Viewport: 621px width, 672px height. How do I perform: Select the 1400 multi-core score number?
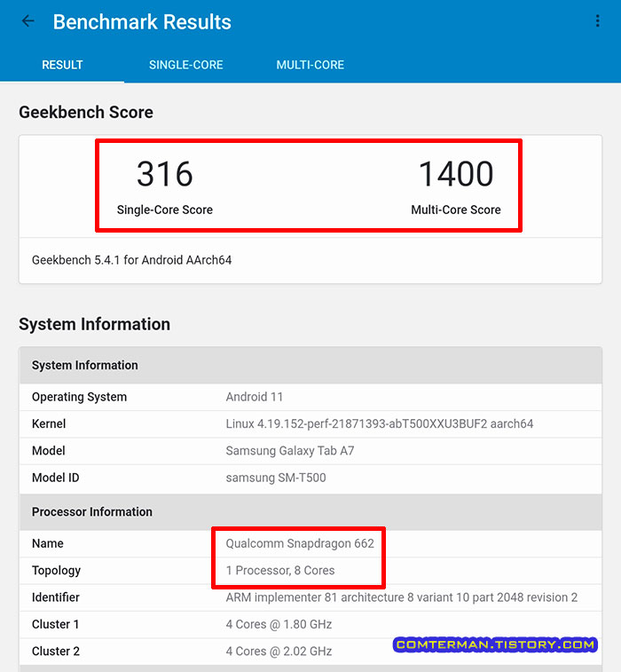[456, 174]
